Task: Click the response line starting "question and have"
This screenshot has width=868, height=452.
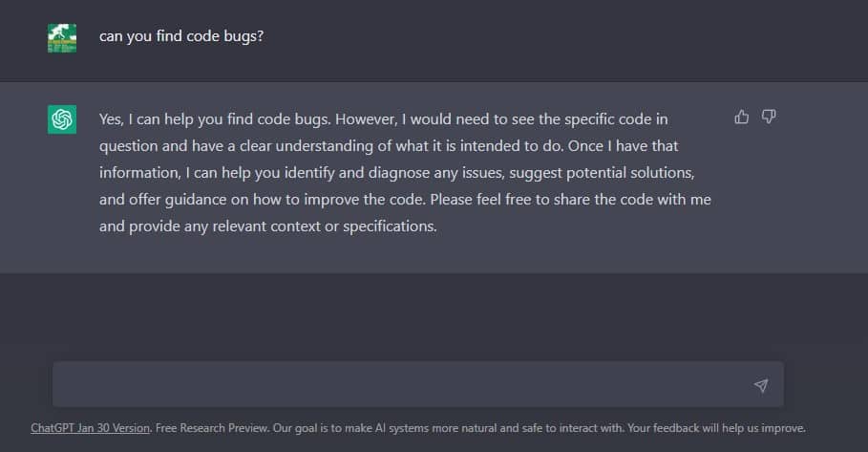Action: 382,147
